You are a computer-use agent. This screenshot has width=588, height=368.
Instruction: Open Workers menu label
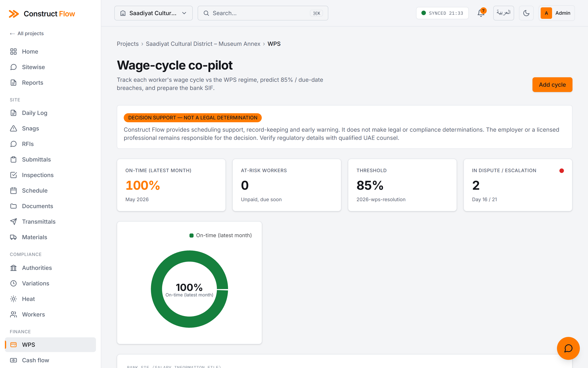(x=33, y=314)
